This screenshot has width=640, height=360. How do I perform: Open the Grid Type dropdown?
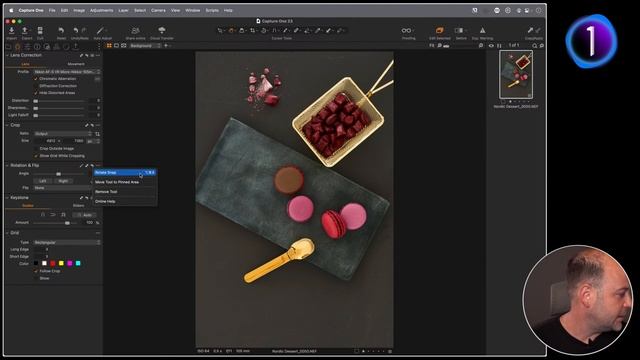coord(67,242)
